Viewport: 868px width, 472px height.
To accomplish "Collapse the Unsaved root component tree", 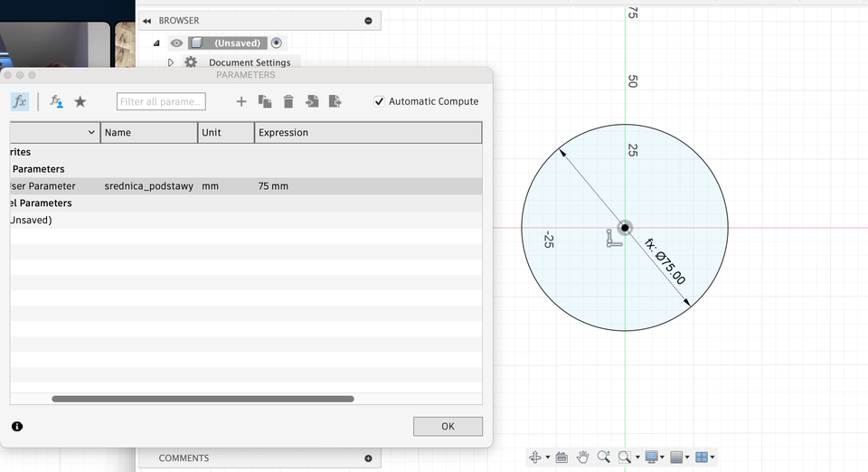I will (156, 43).
